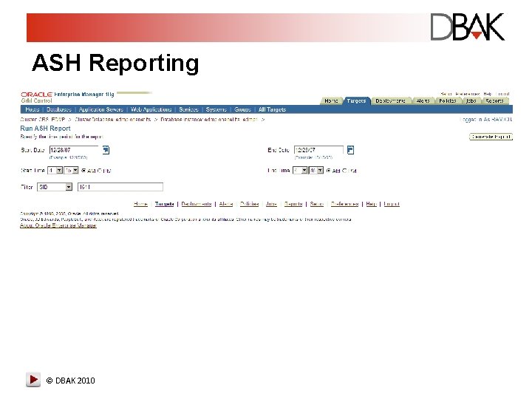
Task: Click the footer Deployments link
Action: (197, 204)
